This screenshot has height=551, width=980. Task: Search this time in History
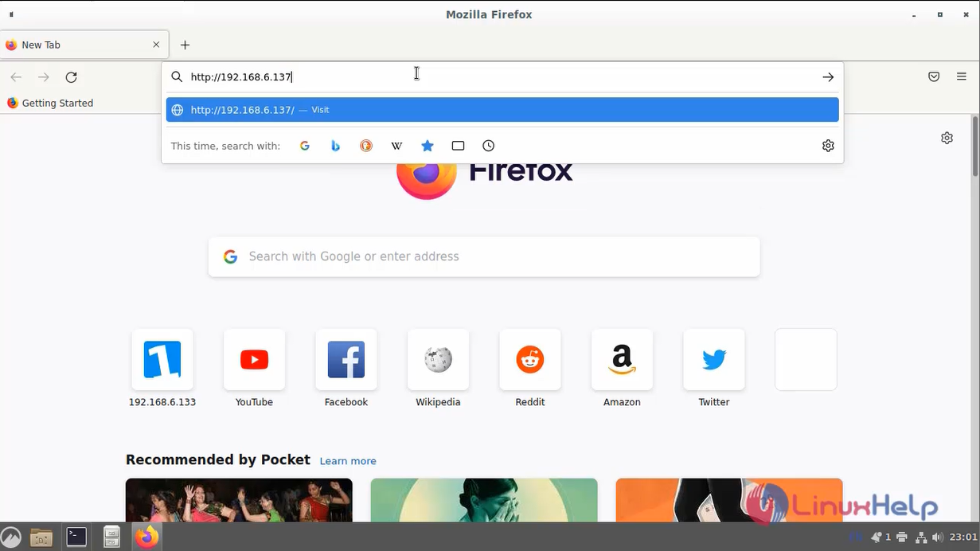click(489, 146)
